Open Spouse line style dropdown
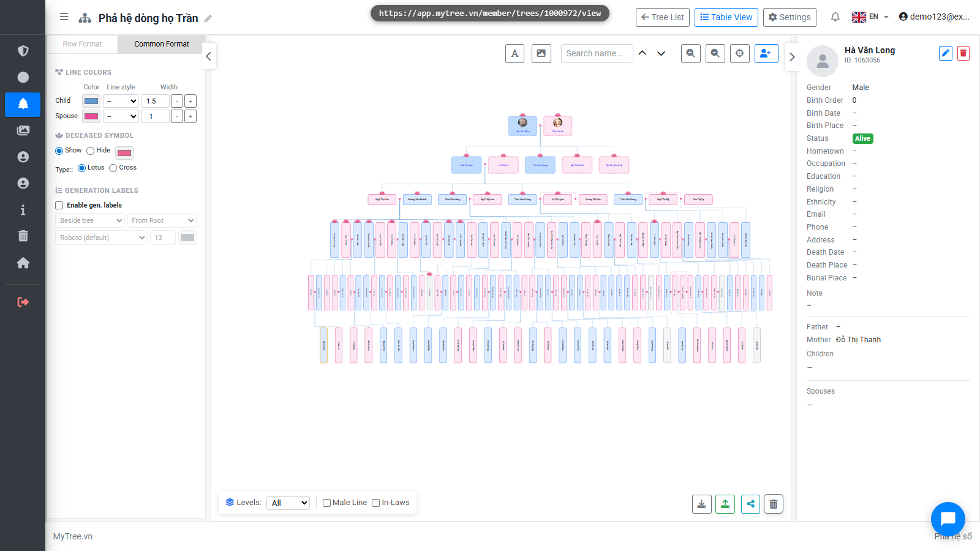980x551 pixels. click(x=121, y=116)
